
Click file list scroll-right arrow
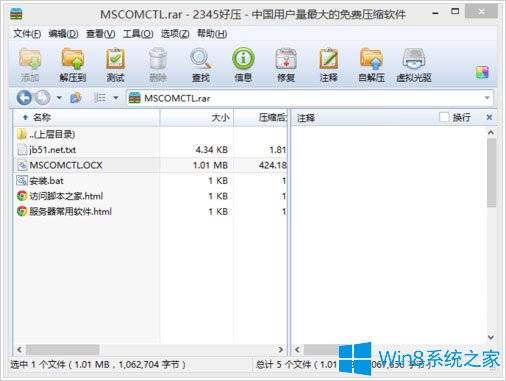281,349
